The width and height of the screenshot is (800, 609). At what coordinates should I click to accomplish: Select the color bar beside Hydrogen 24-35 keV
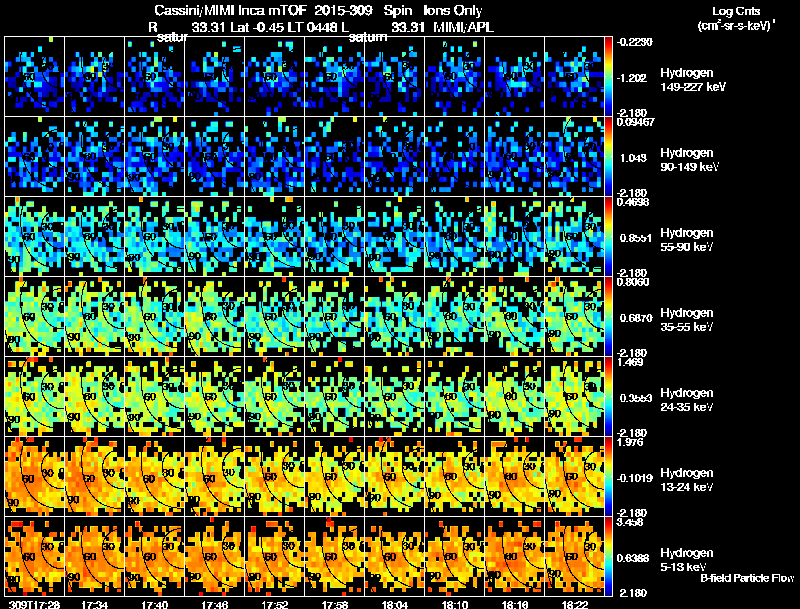[x=608, y=397]
